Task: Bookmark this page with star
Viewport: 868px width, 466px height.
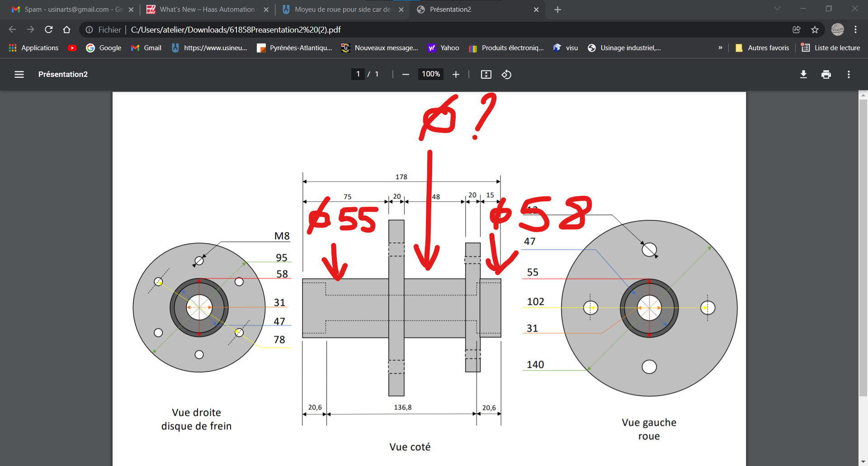Action: 815,29
